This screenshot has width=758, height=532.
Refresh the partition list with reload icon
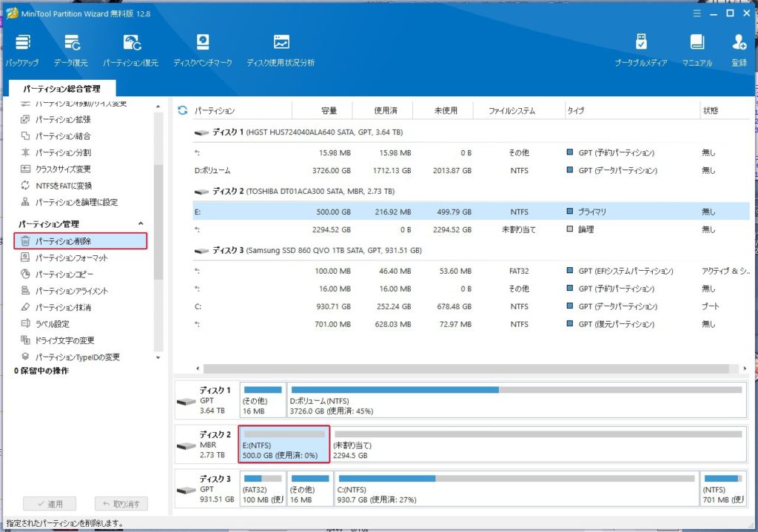pyautogui.click(x=182, y=111)
